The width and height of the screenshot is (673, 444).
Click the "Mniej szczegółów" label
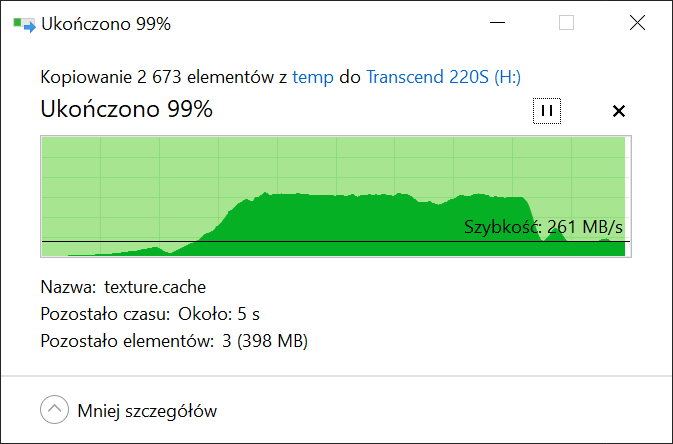point(147,410)
